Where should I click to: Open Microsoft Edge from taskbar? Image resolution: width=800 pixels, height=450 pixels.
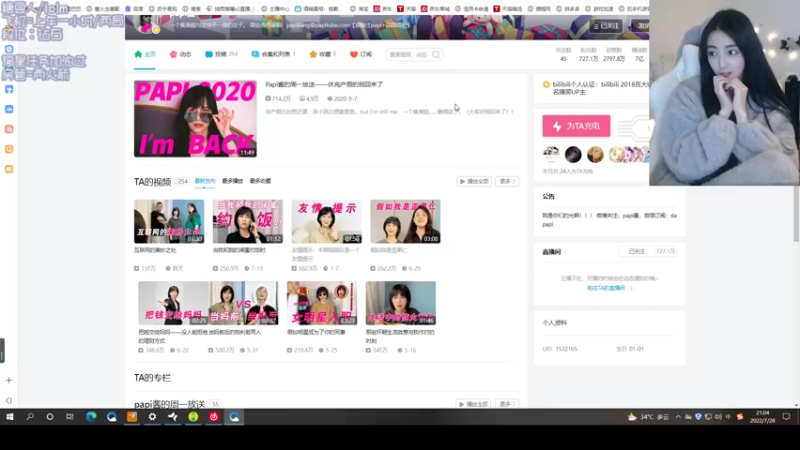91,417
